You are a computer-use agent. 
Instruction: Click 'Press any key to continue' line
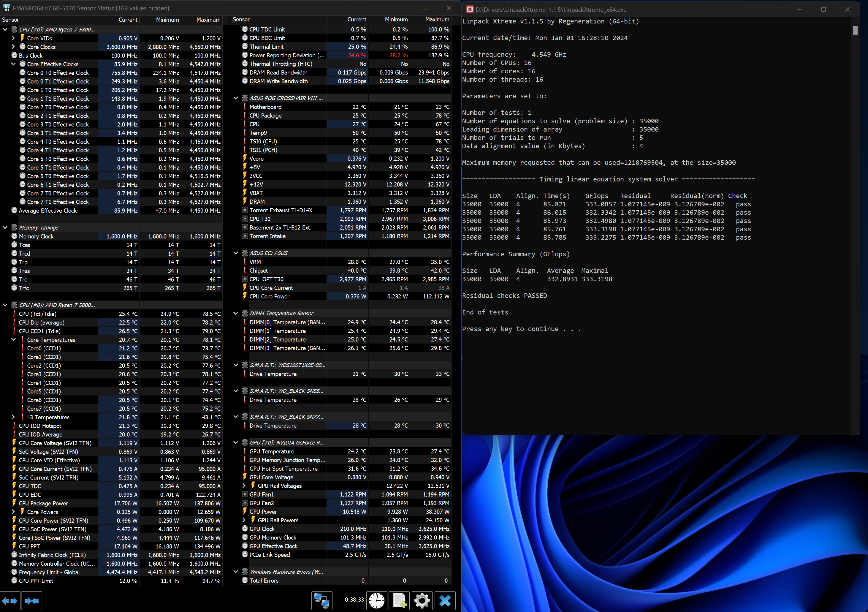pyautogui.click(x=521, y=329)
